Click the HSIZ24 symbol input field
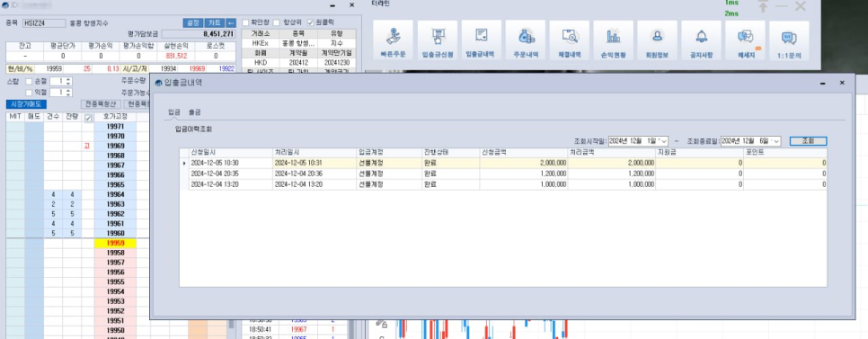 click(44, 23)
